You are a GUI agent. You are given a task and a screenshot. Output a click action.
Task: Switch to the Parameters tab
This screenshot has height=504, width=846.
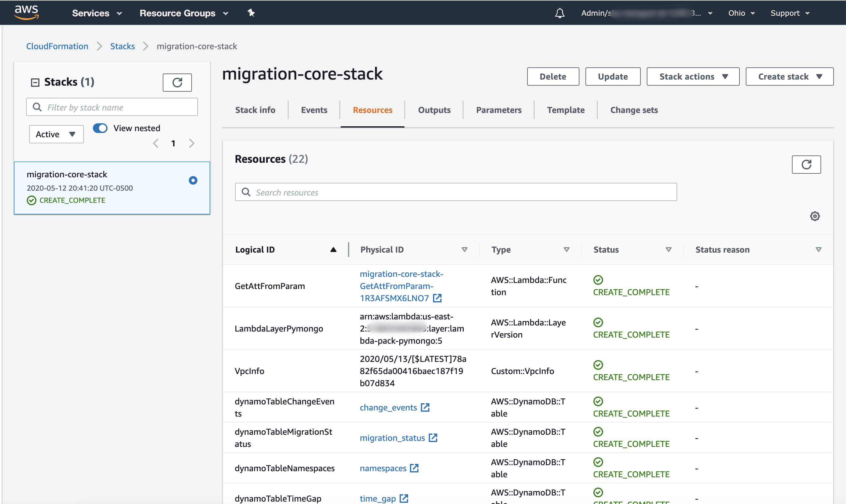pos(499,110)
